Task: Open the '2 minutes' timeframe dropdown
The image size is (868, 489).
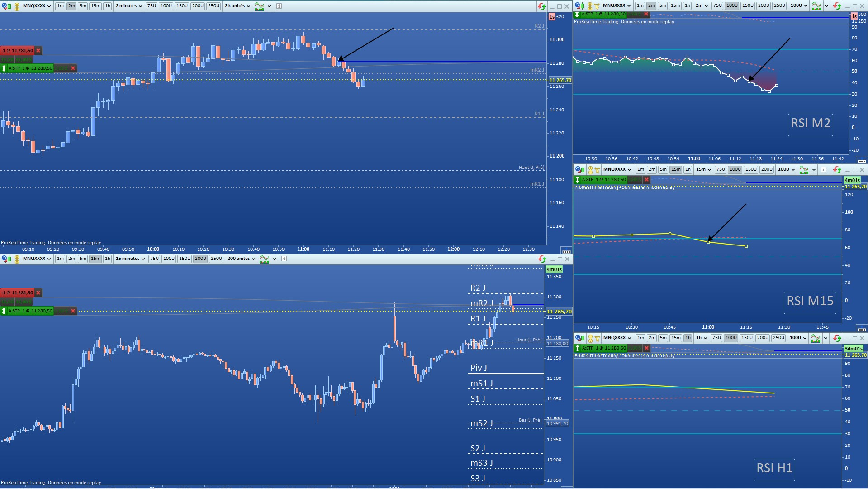Action: point(129,6)
